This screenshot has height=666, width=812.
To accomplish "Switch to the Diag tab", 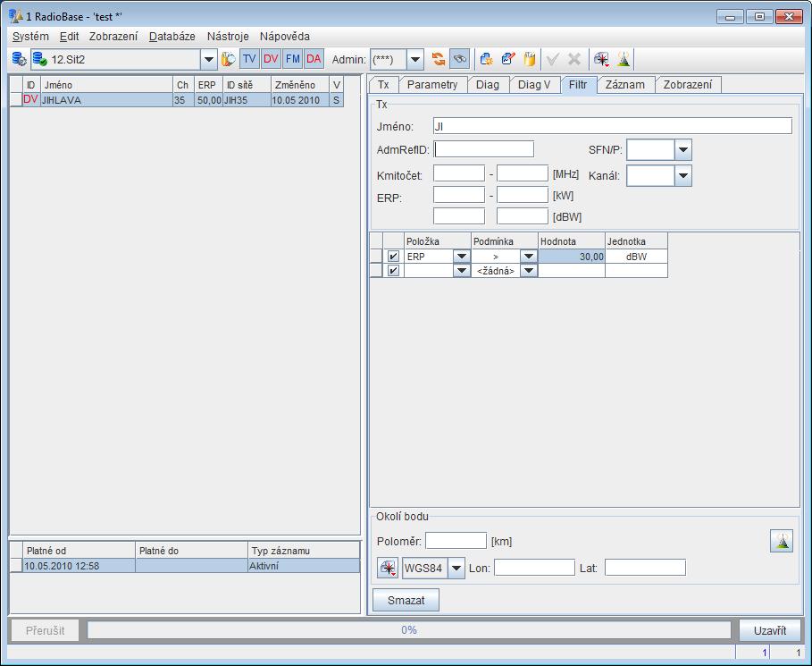I will tap(488, 85).
